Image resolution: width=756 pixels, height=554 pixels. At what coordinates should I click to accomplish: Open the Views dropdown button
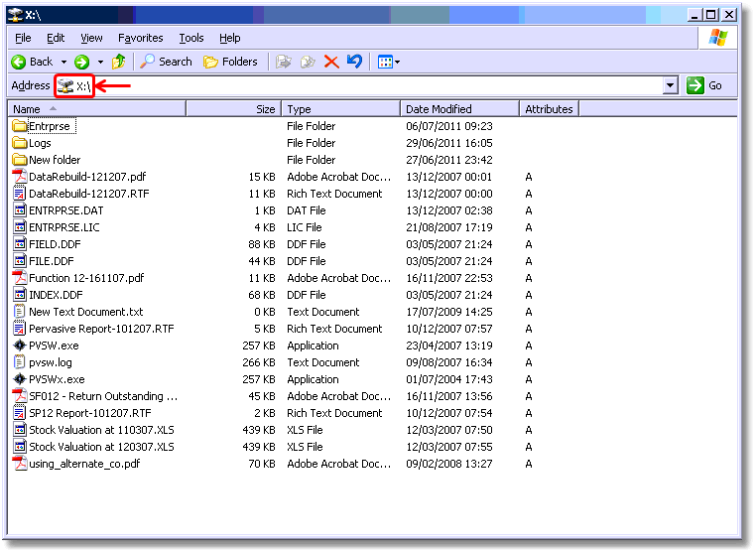(x=388, y=62)
